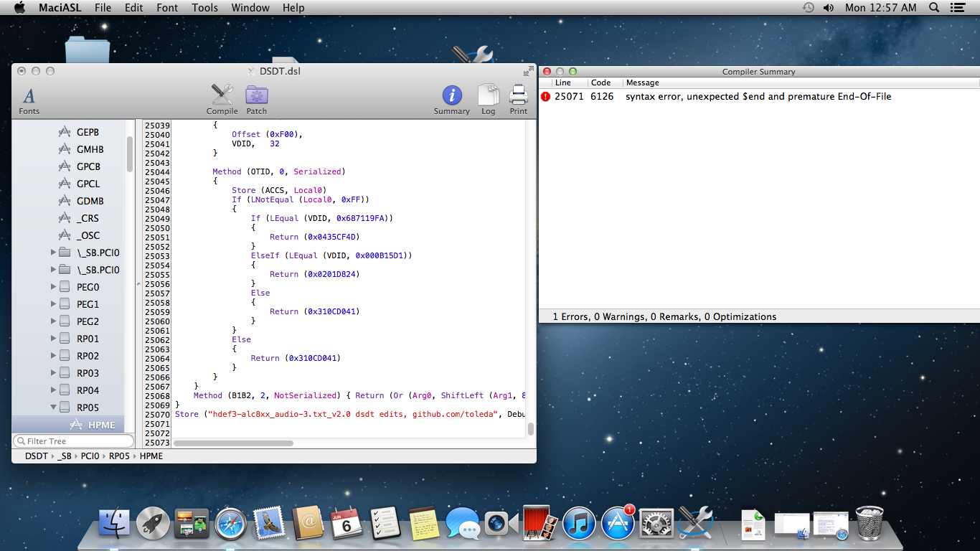Expand the PEG2 tree node
This screenshot has width=980, height=551.
pos(54,321)
